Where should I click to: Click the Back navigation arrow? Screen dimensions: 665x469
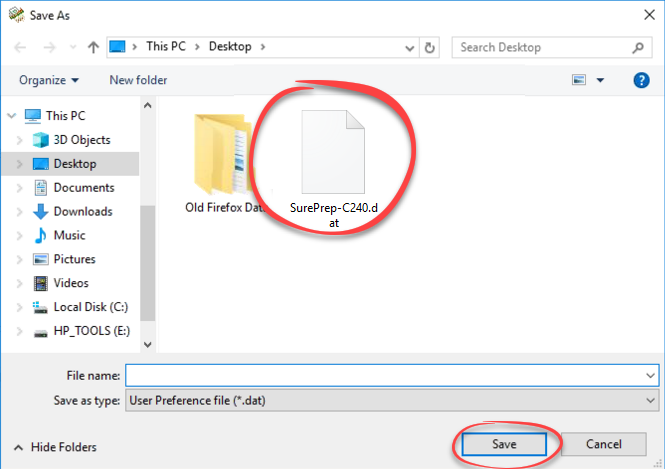click(x=20, y=47)
